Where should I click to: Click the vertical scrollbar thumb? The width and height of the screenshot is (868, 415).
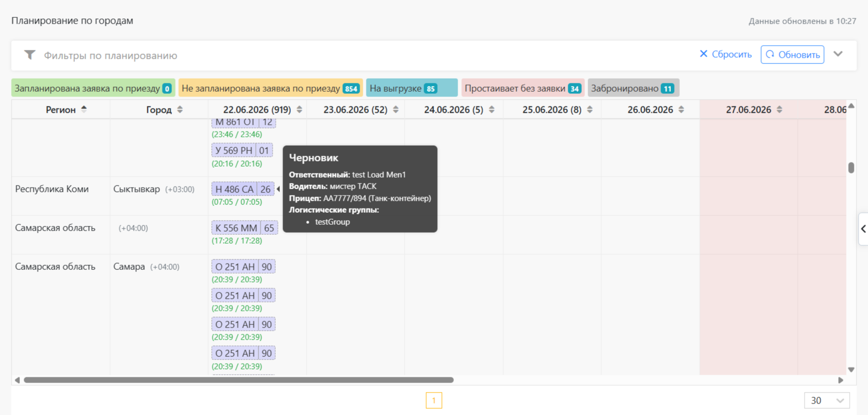[851, 168]
